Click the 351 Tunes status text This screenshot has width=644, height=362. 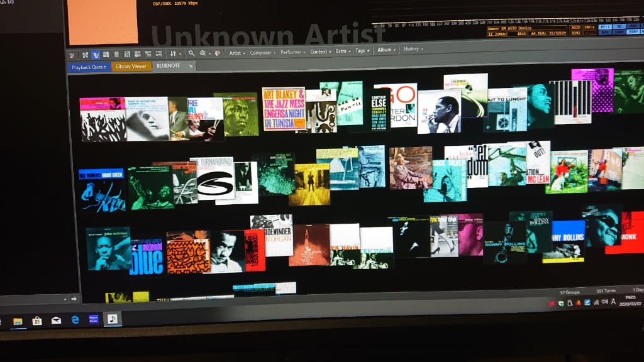click(606, 291)
